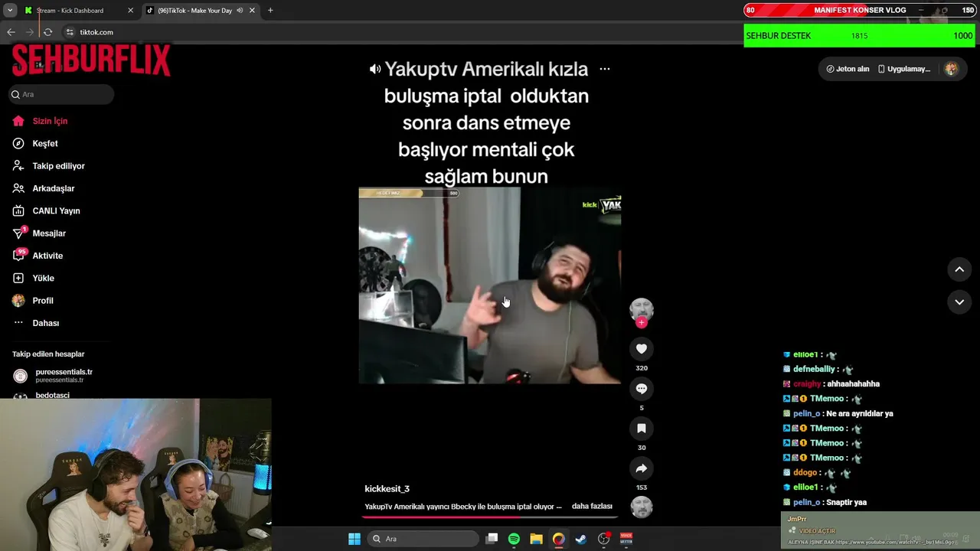Click the Jeton alın button

click(848, 69)
